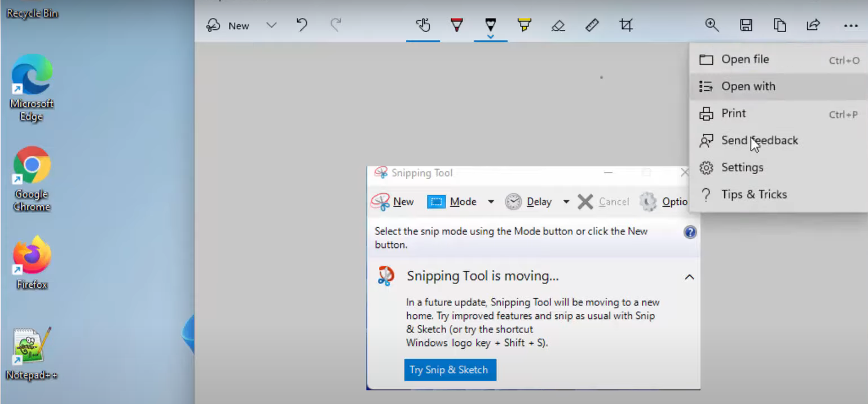This screenshot has width=868, height=404.
Task: Open the Mode dropdown arrow in Snipping Tool
Action: point(491,202)
